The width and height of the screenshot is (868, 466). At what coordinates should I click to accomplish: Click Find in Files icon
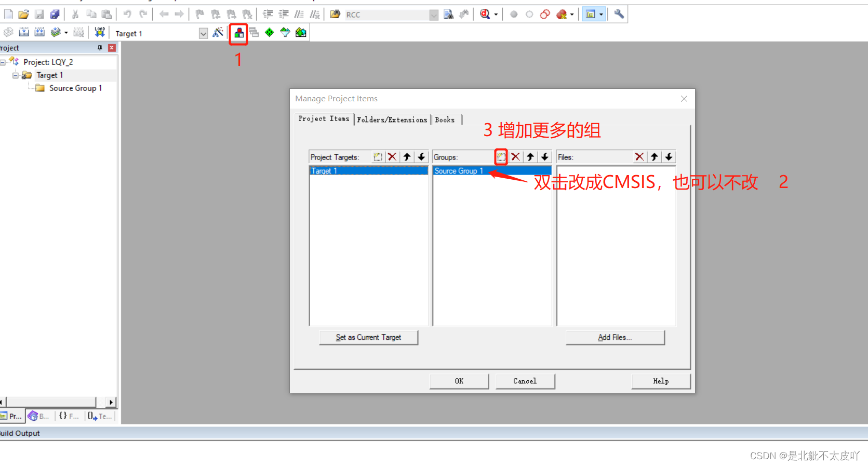point(335,14)
